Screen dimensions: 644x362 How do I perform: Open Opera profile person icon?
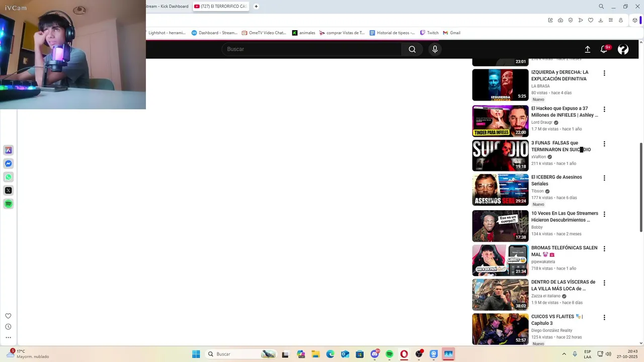click(621, 20)
